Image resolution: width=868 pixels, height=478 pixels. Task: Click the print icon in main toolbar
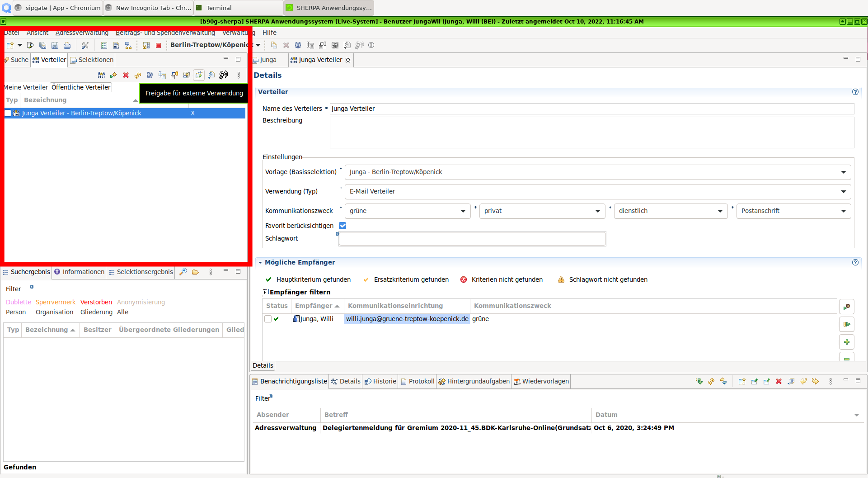(67, 45)
